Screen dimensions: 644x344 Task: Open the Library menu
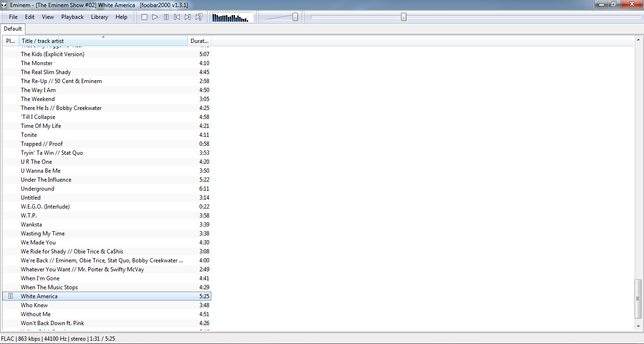click(100, 17)
